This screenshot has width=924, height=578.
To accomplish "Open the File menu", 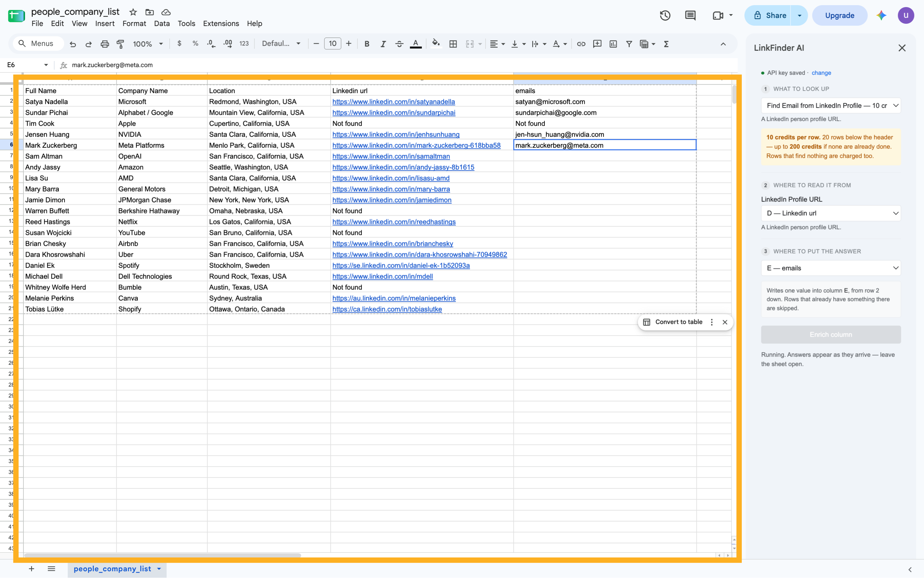I will pyautogui.click(x=37, y=24).
